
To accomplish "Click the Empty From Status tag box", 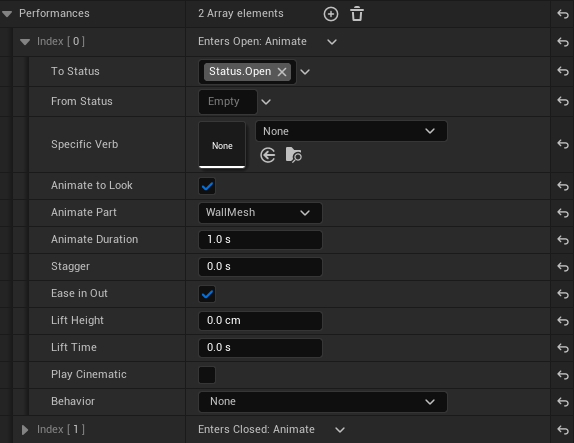I will pos(228,102).
